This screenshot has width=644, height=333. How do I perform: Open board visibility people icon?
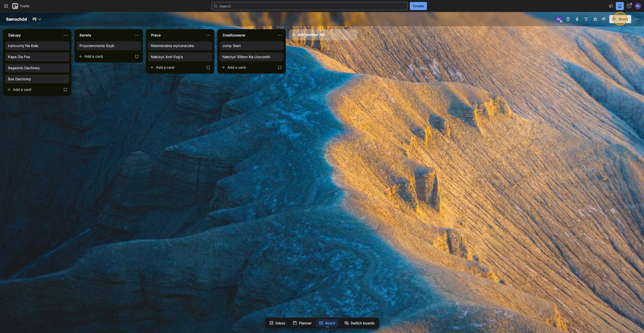[x=604, y=19]
